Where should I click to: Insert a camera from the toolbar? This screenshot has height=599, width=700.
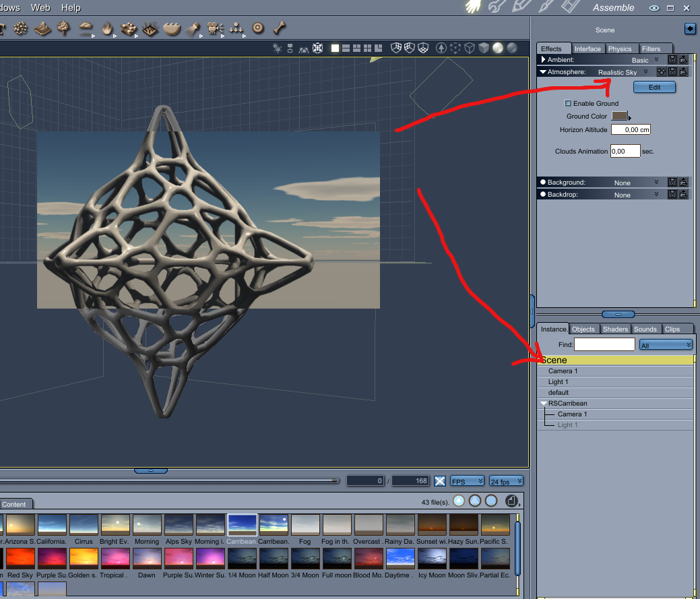click(215, 28)
